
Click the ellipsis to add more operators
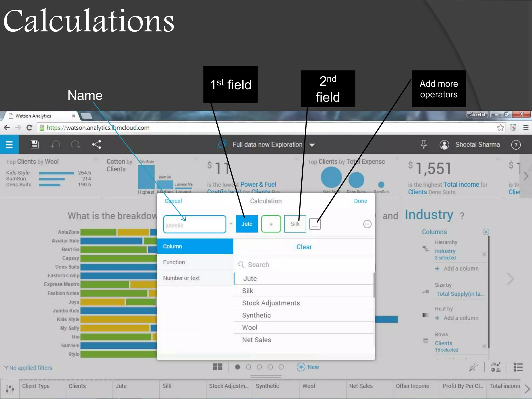315,224
